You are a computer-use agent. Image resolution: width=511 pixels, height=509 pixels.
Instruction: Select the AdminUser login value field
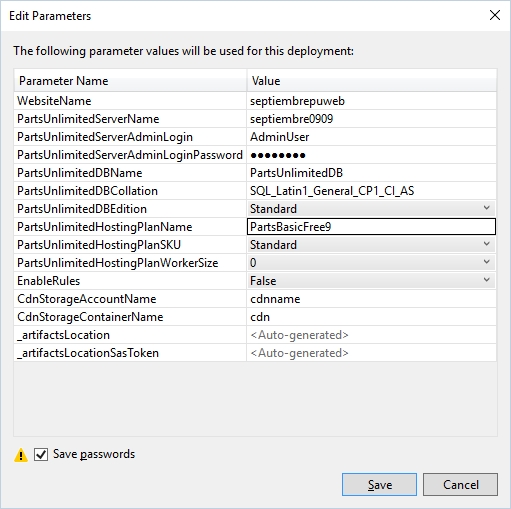coord(371,137)
